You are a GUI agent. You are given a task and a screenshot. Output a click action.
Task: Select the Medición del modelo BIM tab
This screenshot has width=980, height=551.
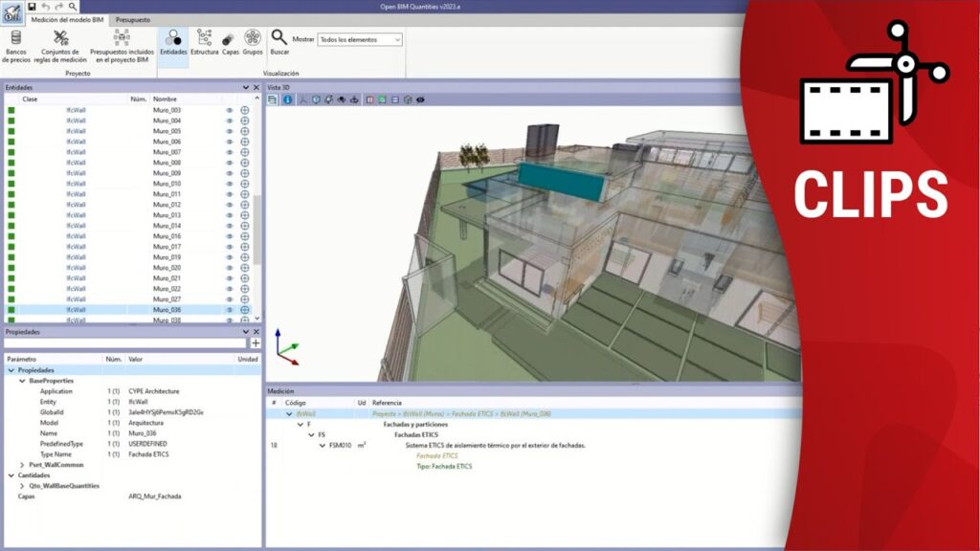pos(67,19)
